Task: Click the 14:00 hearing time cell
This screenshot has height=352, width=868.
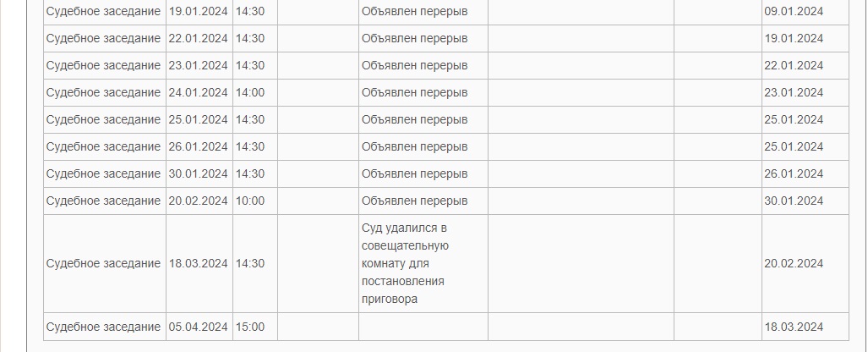Action: click(x=250, y=93)
